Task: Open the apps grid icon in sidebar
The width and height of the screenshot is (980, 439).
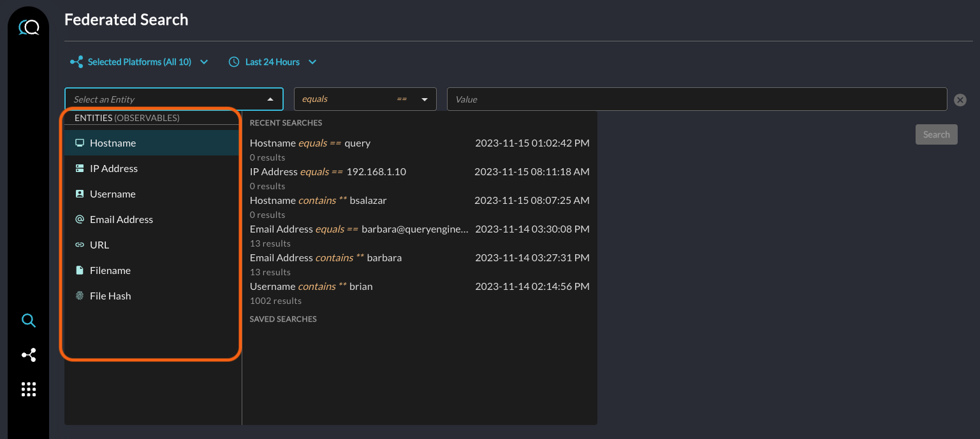Action: point(29,389)
